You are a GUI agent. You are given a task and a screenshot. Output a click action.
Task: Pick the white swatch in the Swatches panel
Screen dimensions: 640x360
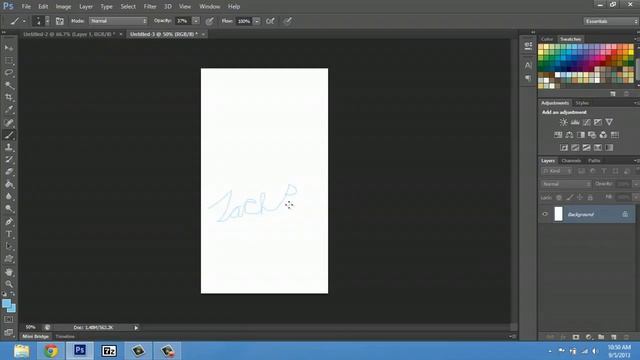[x=558, y=75]
